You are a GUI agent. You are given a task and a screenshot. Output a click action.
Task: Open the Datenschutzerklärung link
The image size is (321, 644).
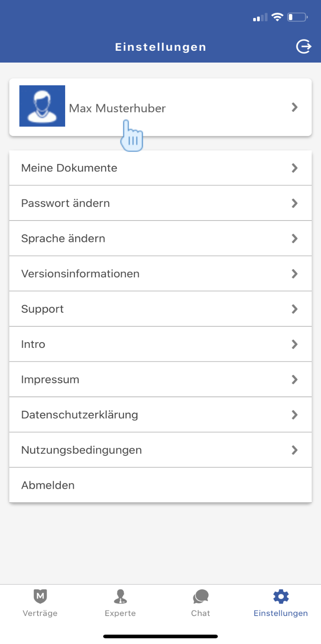(80, 415)
